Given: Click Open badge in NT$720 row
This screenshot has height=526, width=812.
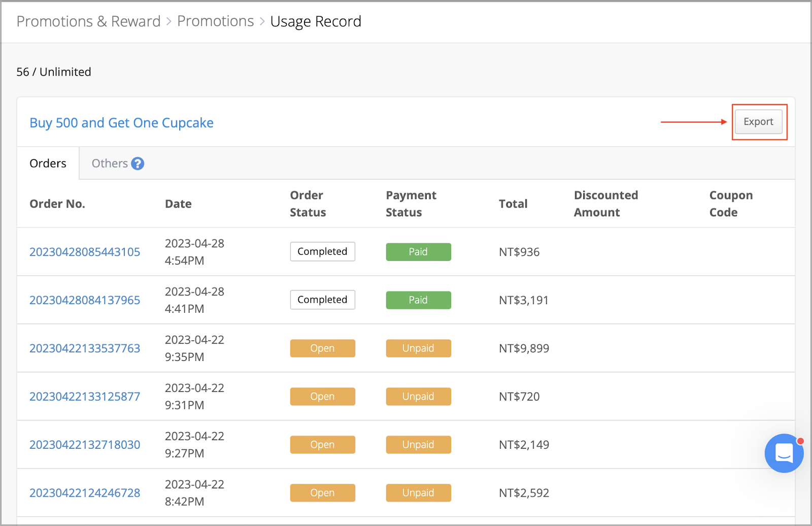Looking at the screenshot, I should click(323, 397).
